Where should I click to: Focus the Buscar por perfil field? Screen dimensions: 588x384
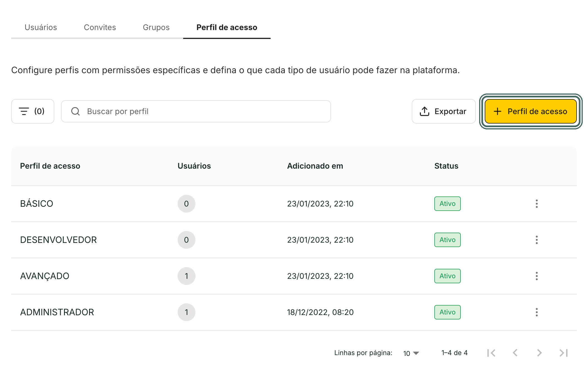click(x=196, y=111)
